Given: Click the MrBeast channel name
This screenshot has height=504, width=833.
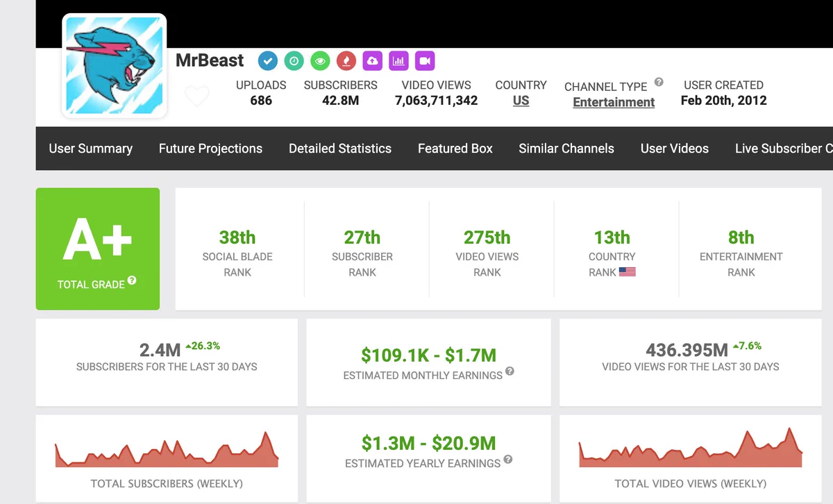Looking at the screenshot, I should point(210,60).
